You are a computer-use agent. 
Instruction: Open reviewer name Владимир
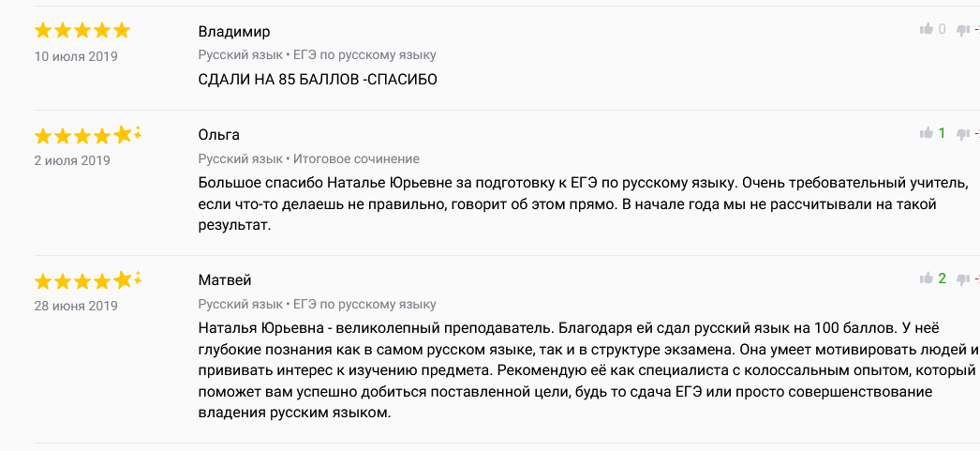coord(234,32)
